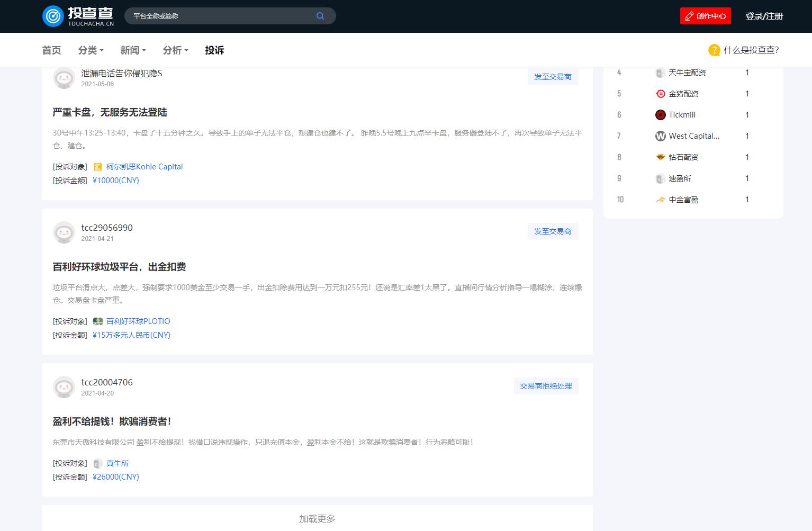Go to the 首页 tab
The image size is (812, 531).
[51, 50]
